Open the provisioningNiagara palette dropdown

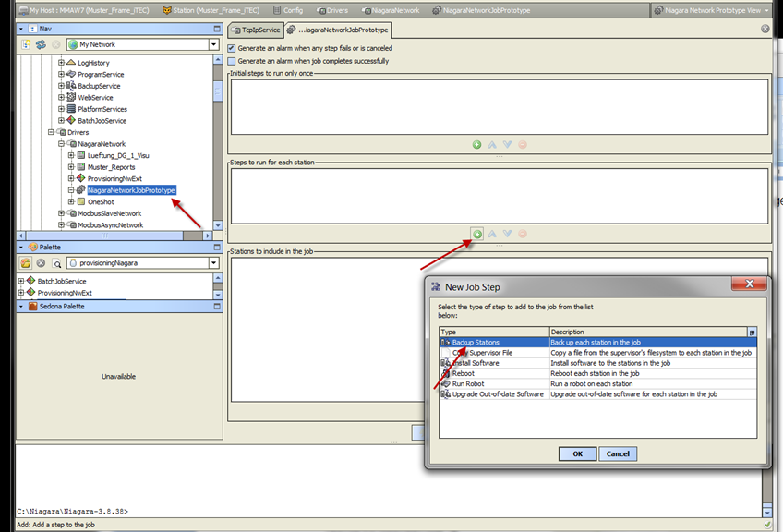213,262
